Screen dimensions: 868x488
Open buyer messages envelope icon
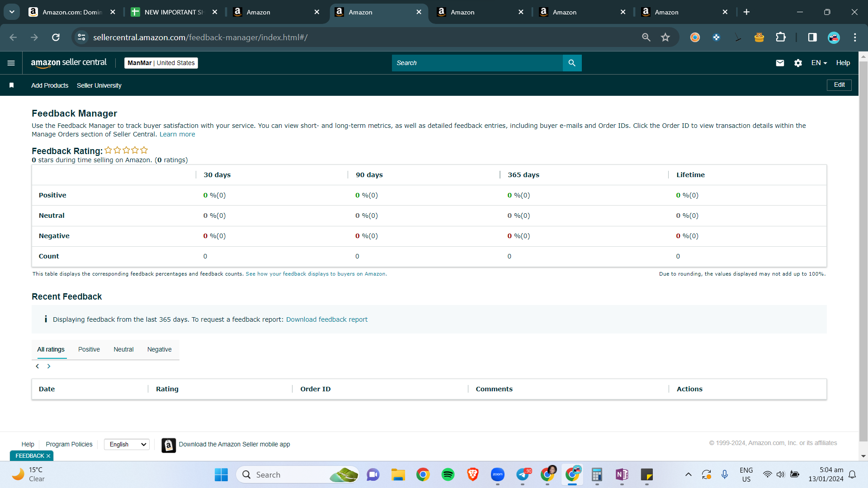pos(780,63)
